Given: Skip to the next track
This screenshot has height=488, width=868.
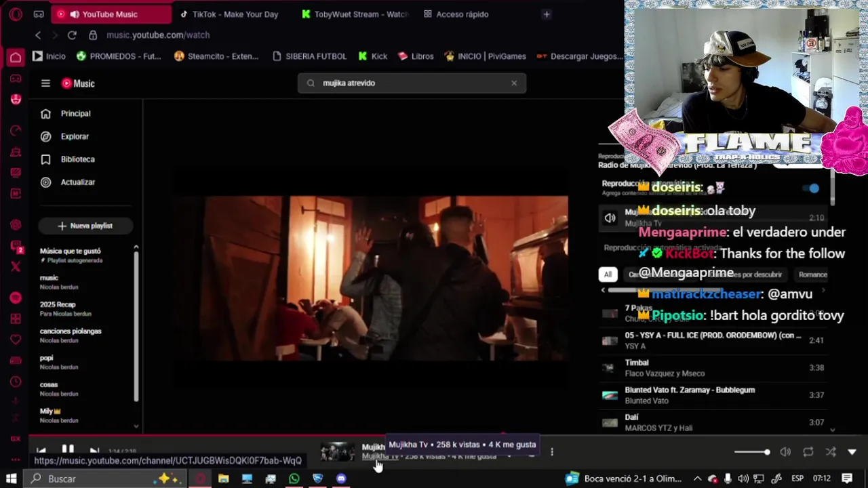Looking at the screenshot, I should click(94, 451).
